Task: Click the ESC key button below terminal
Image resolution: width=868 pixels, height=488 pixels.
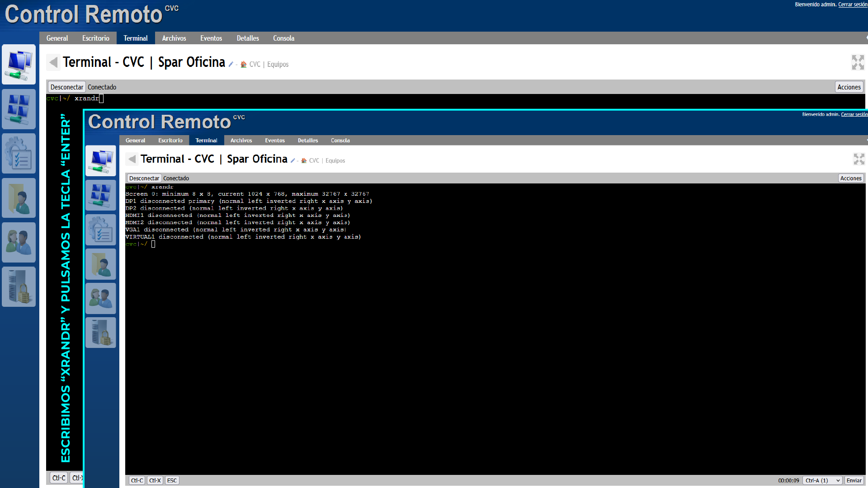Action: (172, 480)
